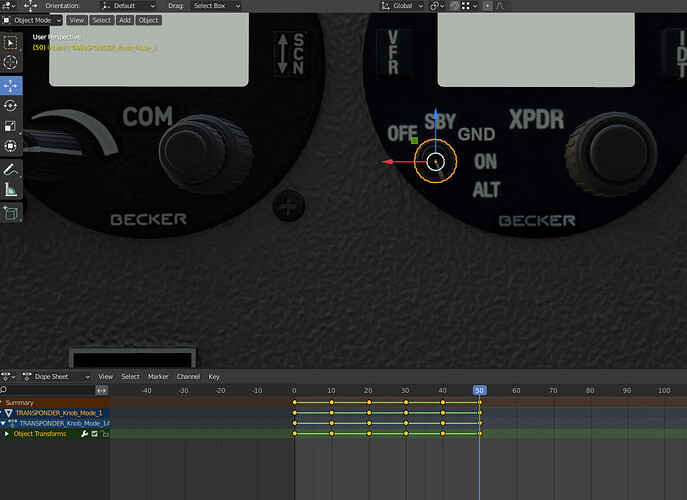Click the channel search field
The width and height of the screenshot is (687, 500).
[x=47, y=390]
